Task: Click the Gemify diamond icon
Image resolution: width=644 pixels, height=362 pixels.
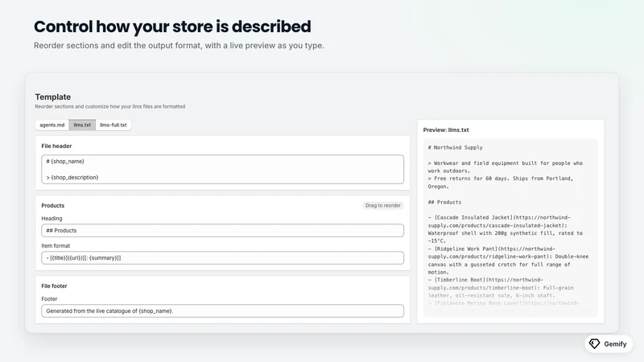Action: click(x=594, y=343)
